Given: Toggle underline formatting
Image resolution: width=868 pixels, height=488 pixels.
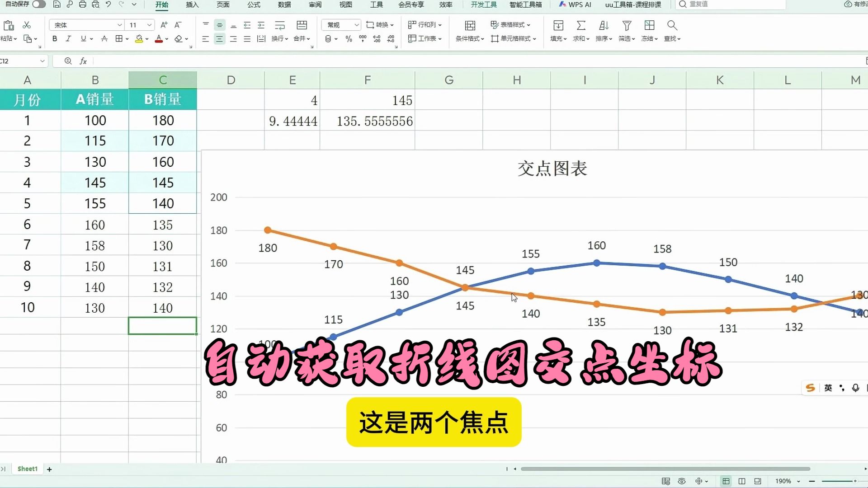Looking at the screenshot, I should pos(83,39).
